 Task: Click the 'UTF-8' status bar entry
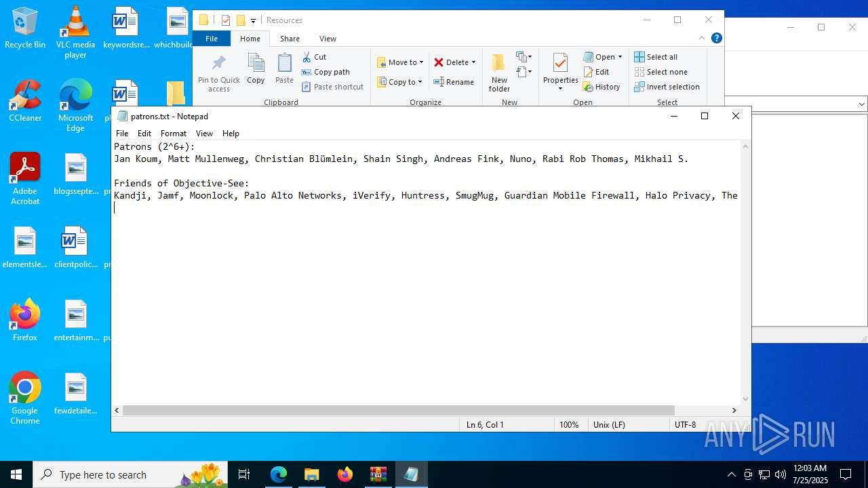(x=685, y=425)
